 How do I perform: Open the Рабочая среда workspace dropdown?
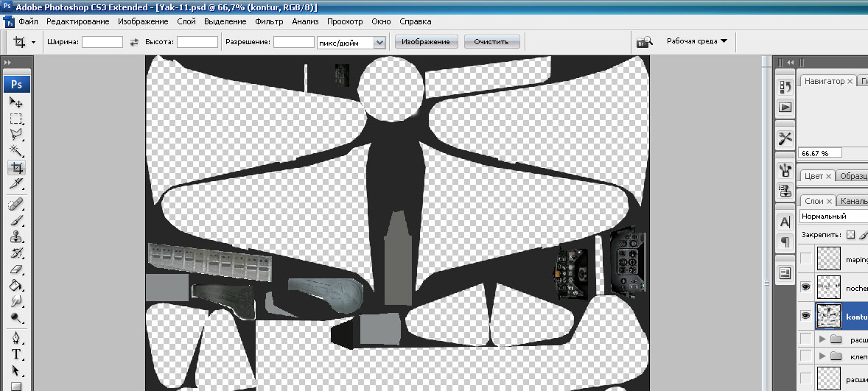696,41
